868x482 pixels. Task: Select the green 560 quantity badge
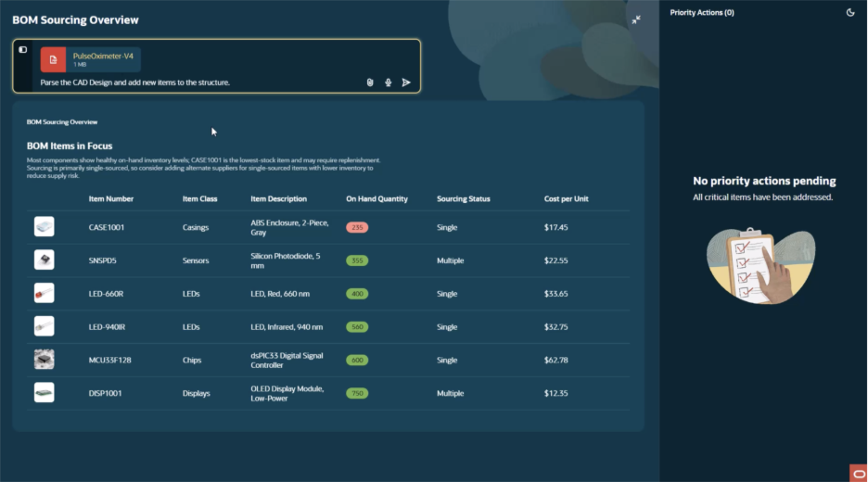[x=357, y=327]
